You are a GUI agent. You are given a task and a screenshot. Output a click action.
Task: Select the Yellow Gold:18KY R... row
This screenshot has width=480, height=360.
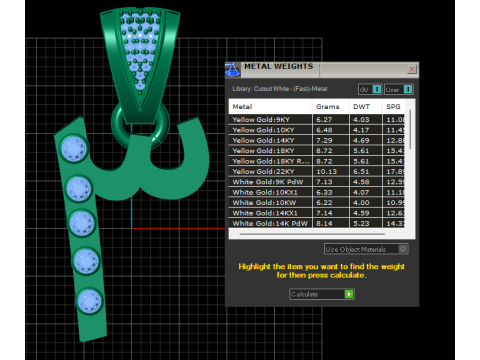pyautogui.click(x=317, y=161)
